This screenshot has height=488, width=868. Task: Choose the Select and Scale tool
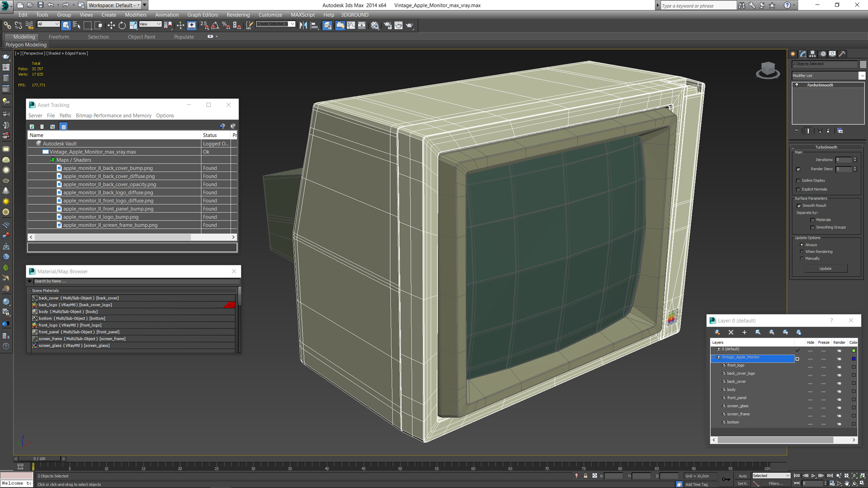click(x=133, y=25)
